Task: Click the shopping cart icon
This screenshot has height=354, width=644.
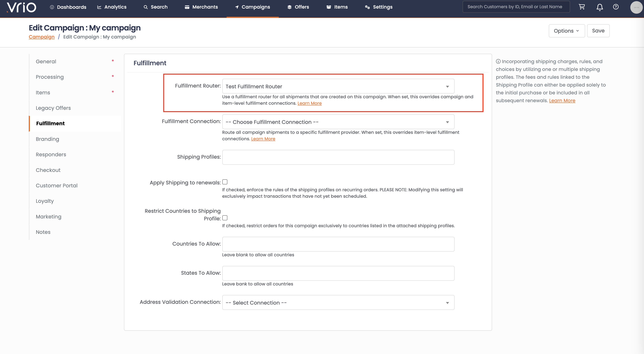Action: click(582, 7)
